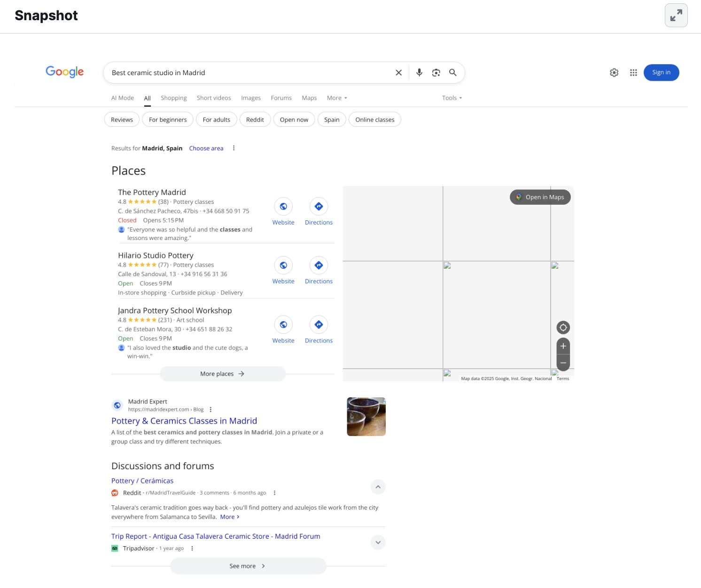Screen dimensions: 701x588
Task: Apply the Online classes filter chip
Action: point(375,120)
